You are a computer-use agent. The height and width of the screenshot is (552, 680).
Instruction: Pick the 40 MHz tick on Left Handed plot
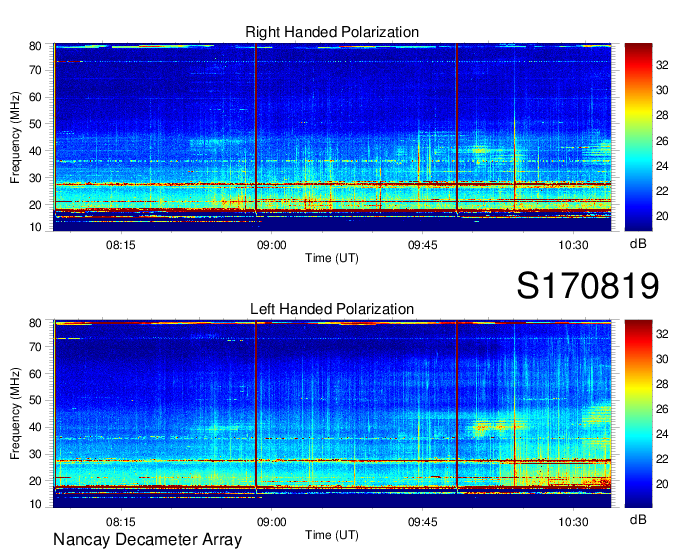(35, 427)
